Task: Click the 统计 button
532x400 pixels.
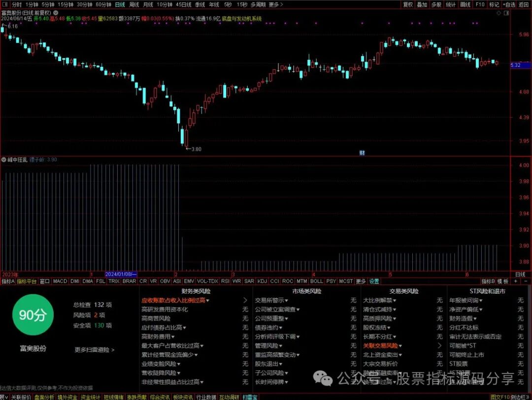Action: click(451, 4)
